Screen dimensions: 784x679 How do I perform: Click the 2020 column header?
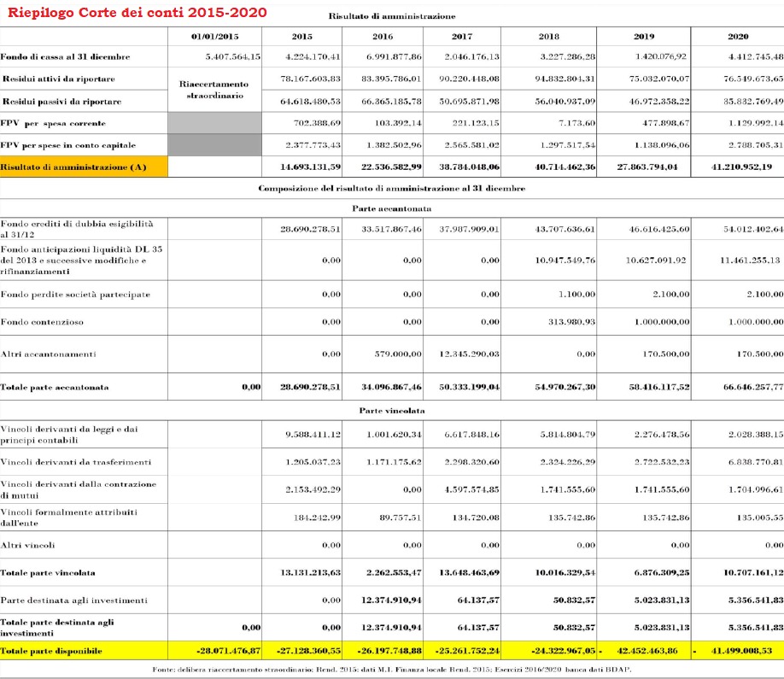[737, 37]
